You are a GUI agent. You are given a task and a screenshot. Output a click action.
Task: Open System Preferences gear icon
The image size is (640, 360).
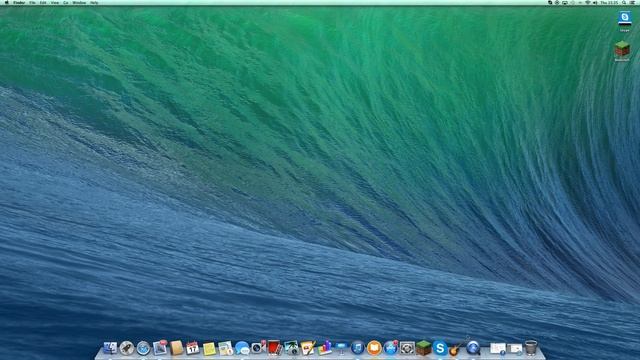coord(407,348)
